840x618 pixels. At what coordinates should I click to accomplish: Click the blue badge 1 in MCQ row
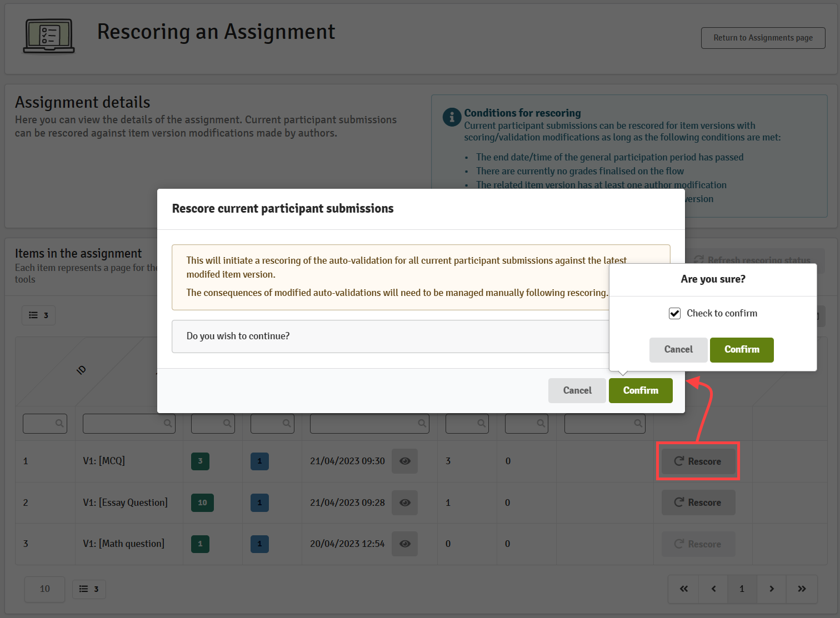click(x=259, y=461)
